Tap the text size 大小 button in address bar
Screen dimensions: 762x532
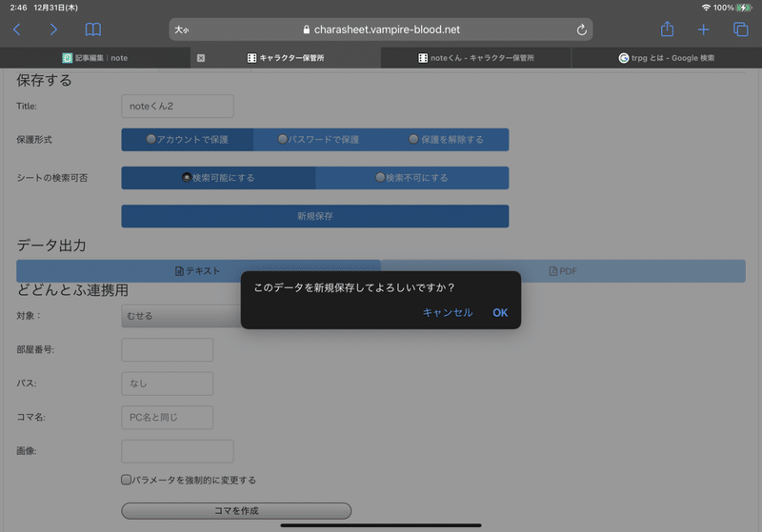182,30
